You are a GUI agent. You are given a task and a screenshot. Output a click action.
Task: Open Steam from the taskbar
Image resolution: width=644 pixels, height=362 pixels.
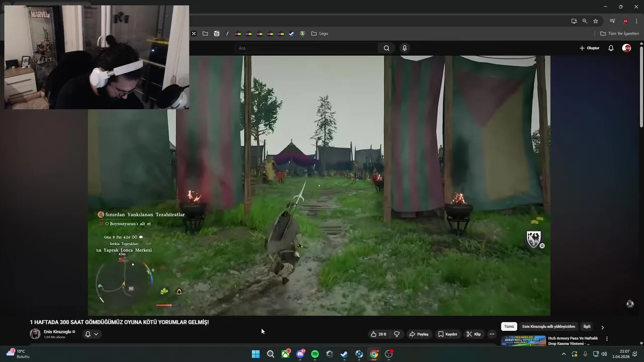[x=344, y=354]
